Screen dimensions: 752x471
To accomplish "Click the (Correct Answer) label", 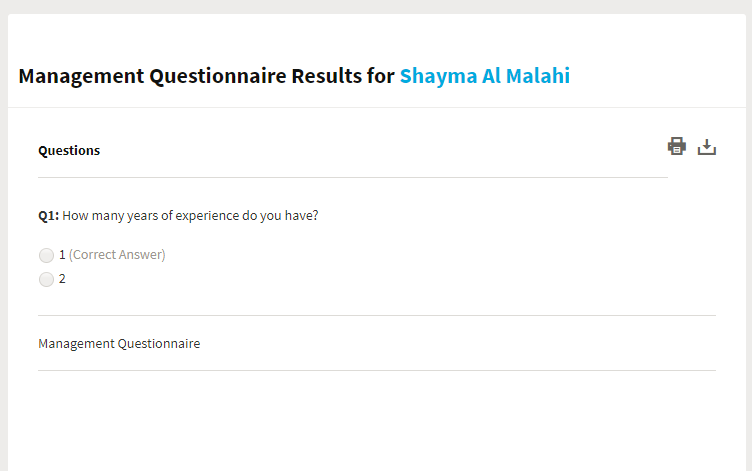I will (x=117, y=255).
